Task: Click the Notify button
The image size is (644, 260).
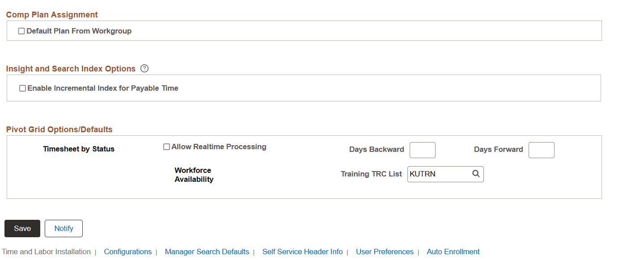Action: coord(64,228)
